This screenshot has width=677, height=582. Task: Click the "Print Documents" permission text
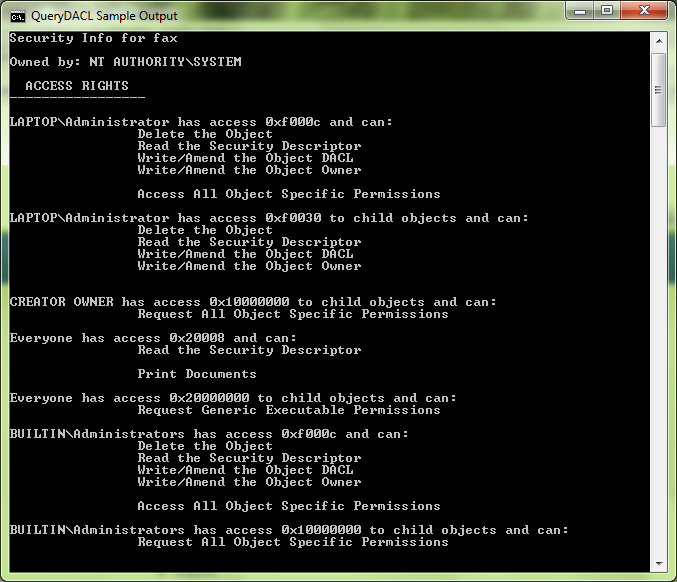196,374
